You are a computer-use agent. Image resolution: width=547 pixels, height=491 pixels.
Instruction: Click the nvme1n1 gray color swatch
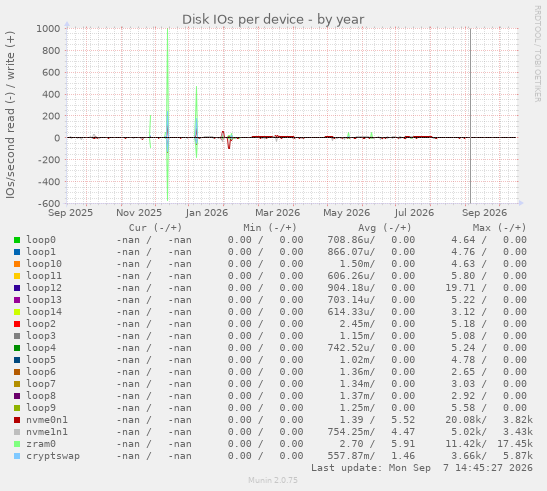click(17, 432)
